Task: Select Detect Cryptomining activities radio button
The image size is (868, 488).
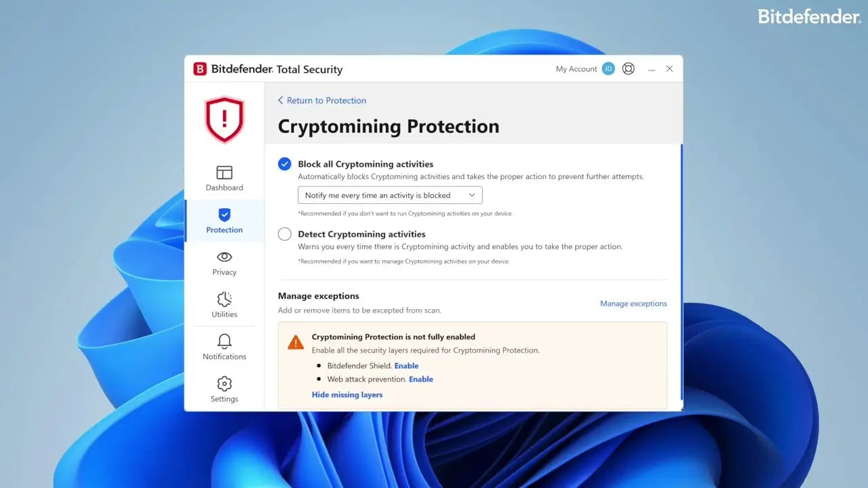Action: (285, 234)
